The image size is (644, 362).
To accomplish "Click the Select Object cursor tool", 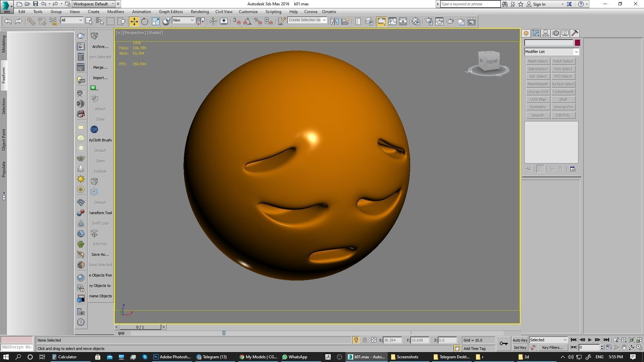I will (89, 21).
